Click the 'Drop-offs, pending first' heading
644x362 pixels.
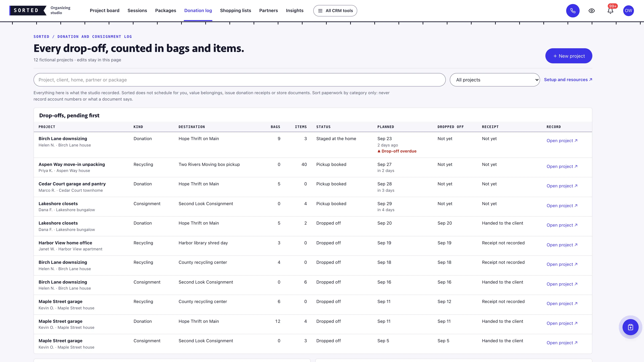(x=69, y=115)
